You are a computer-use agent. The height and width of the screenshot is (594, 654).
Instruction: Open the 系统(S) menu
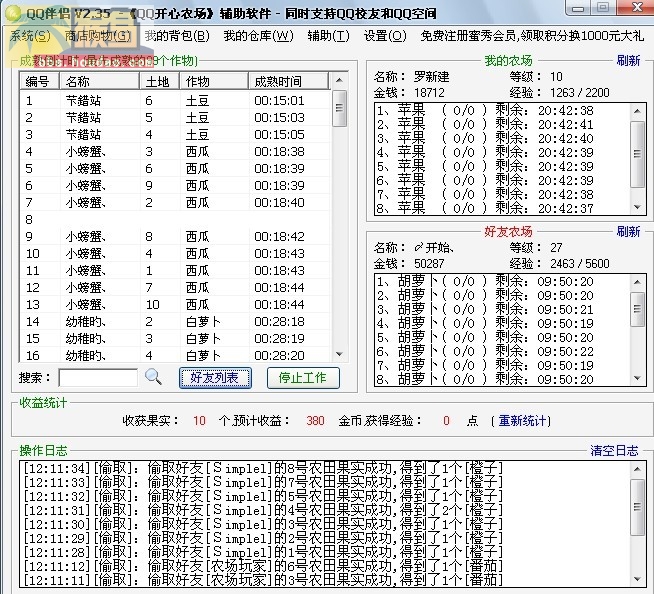[30, 36]
